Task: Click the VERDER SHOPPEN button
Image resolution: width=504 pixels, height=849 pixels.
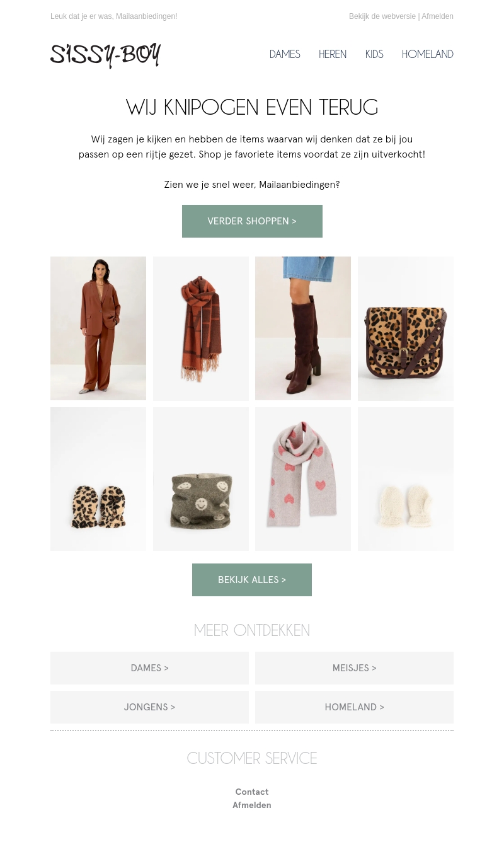Action: 252,221
